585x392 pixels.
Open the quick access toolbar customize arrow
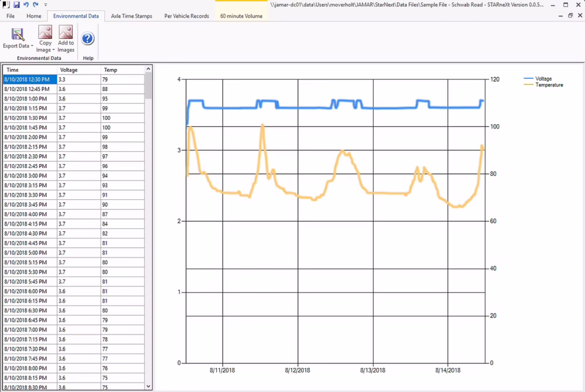point(46,5)
